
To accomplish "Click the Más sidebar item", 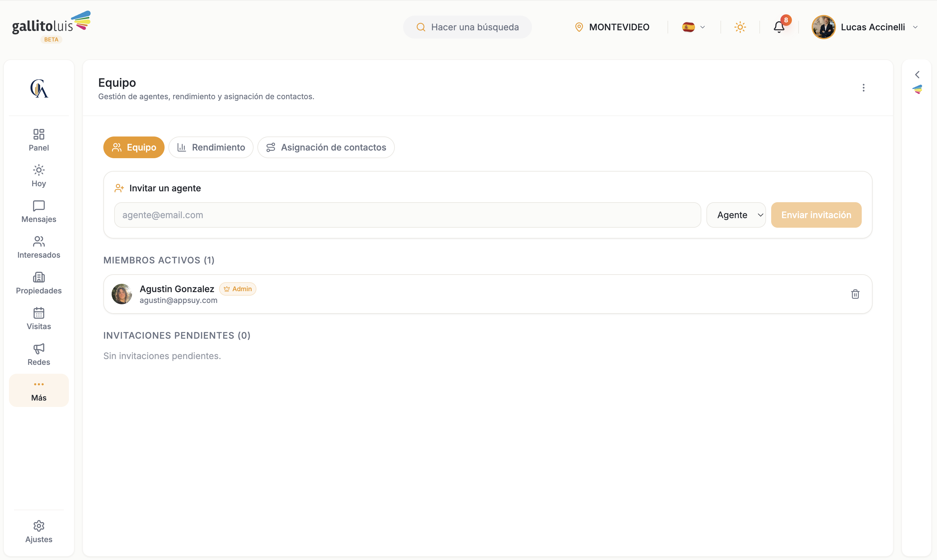I will click(39, 390).
